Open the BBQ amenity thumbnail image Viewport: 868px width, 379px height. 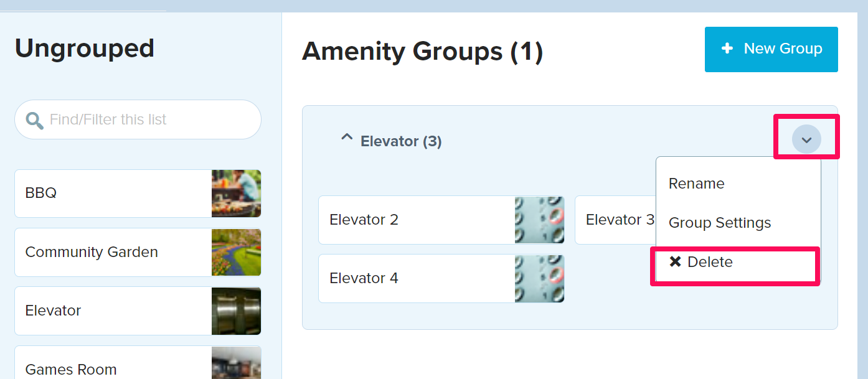click(x=236, y=194)
